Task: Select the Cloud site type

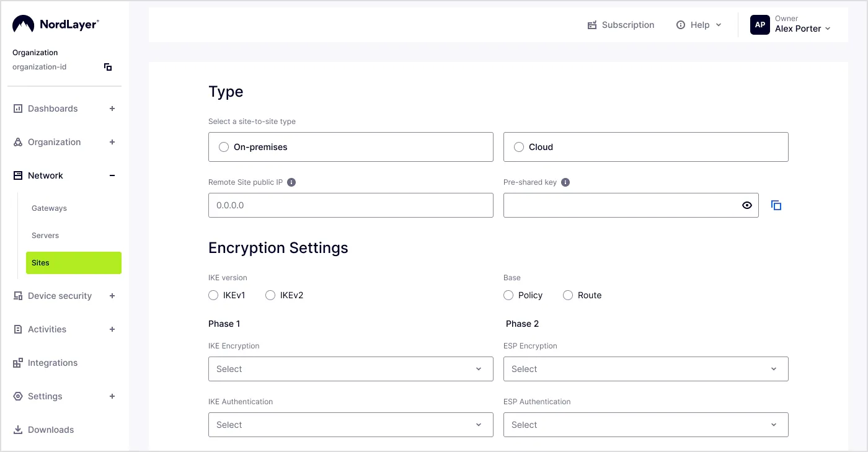Action: point(646,147)
